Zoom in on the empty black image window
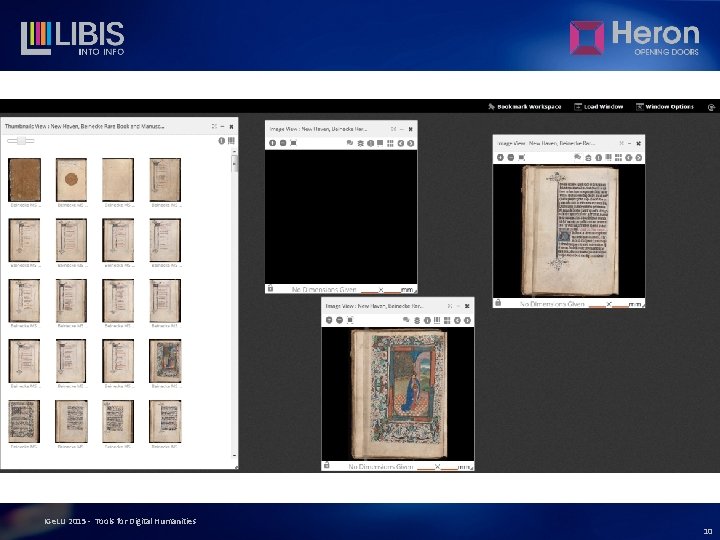 (x=272, y=143)
